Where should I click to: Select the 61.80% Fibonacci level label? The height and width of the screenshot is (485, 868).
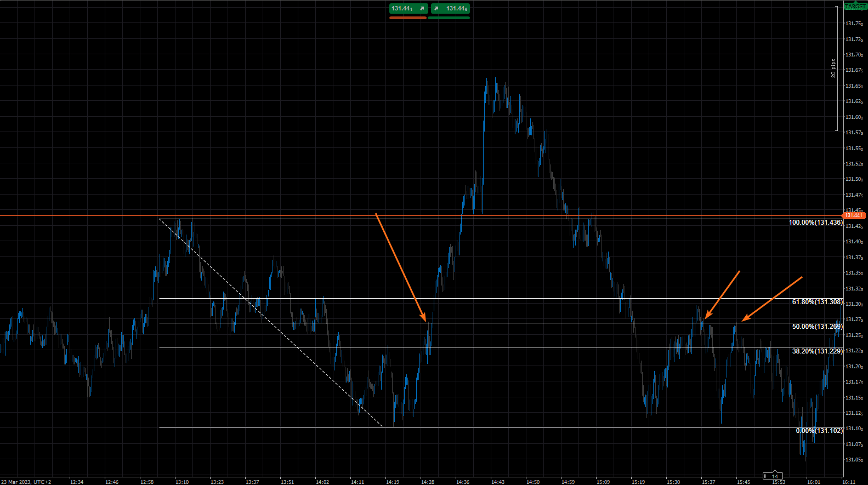click(x=817, y=302)
